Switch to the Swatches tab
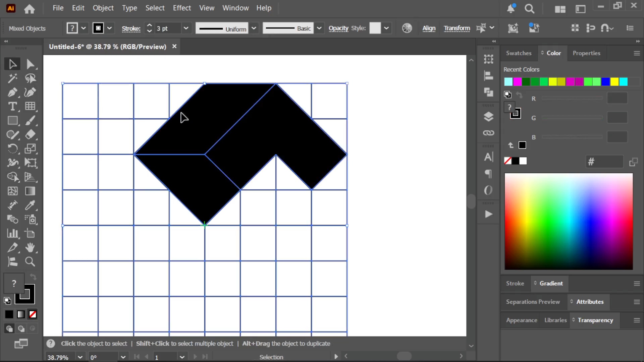This screenshot has width=644, height=362. pos(519,53)
